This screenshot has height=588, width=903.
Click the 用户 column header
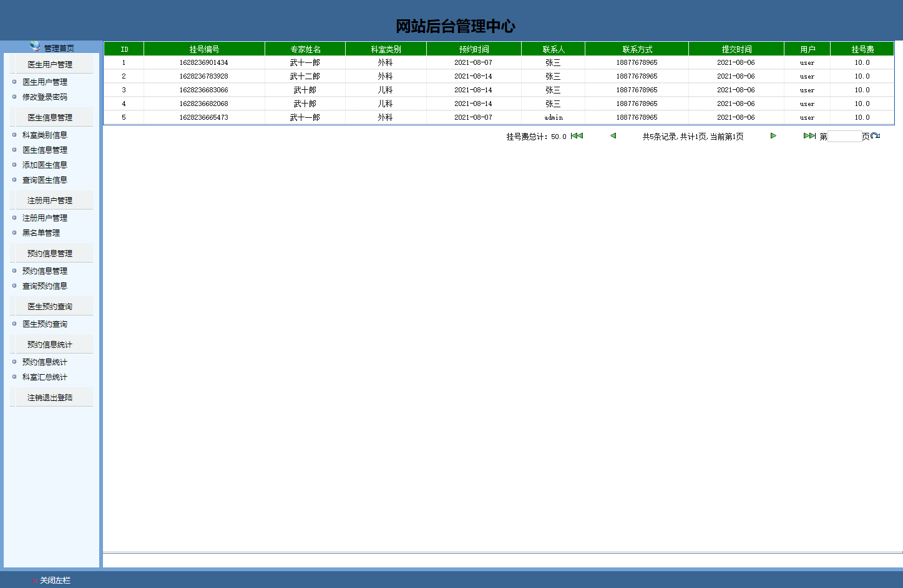click(x=807, y=49)
